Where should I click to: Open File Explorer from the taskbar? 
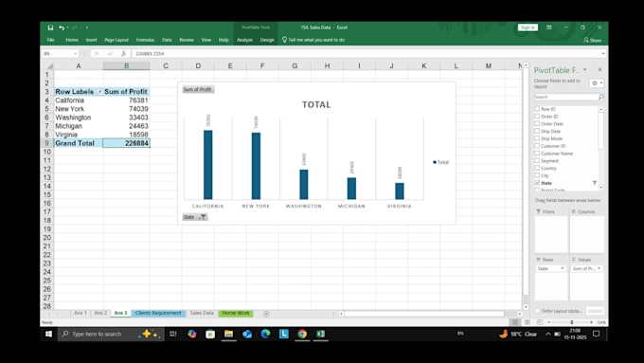[x=229, y=334]
